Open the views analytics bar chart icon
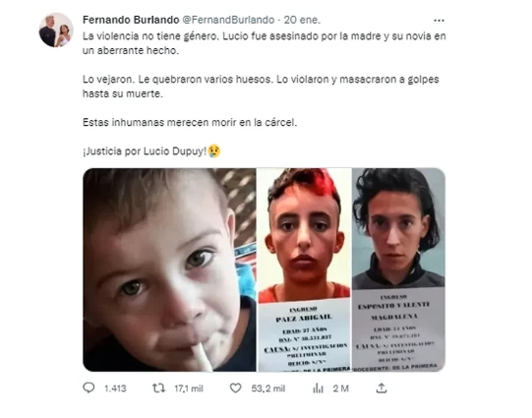The image size is (532, 418). point(318,388)
